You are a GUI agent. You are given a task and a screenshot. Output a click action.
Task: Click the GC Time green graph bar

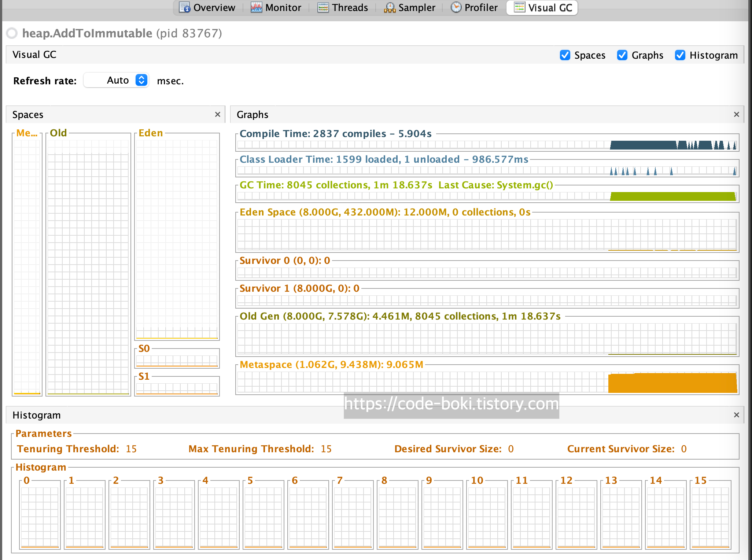(x=672, y=196)
